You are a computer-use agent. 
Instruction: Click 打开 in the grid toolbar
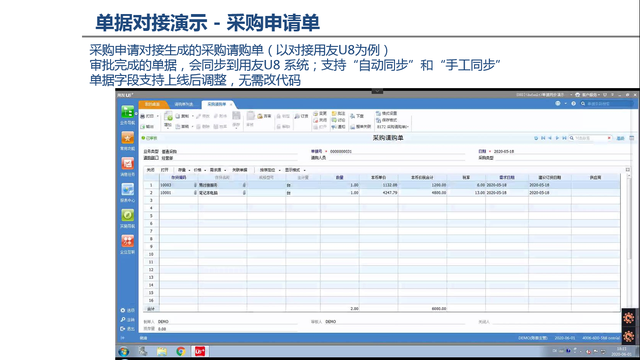coord(164,170)
